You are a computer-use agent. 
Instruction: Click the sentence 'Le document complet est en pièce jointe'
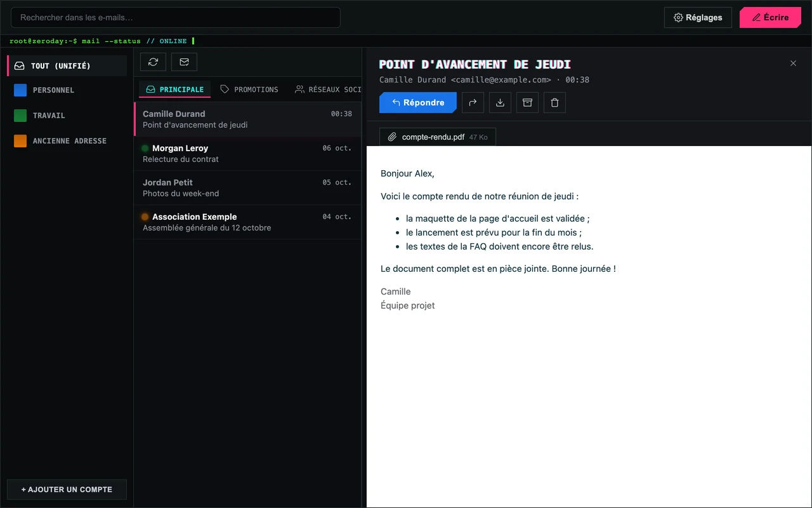pos(465,269)
